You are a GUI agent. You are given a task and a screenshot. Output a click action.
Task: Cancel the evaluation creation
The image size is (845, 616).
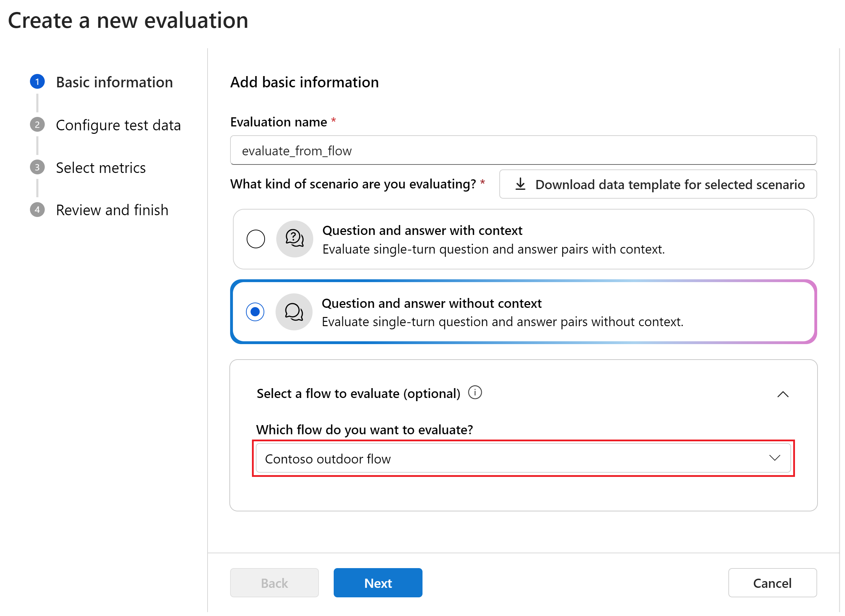tap(772, 583)
